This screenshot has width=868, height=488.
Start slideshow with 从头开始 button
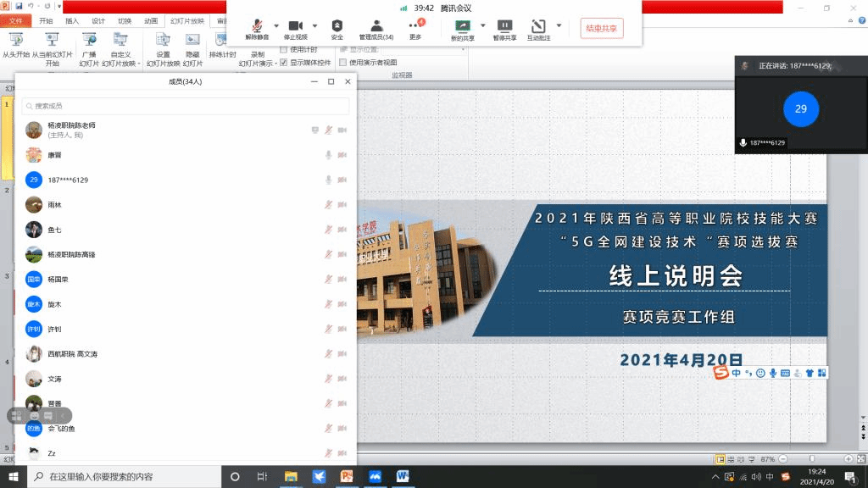click(x=15, y=45)
